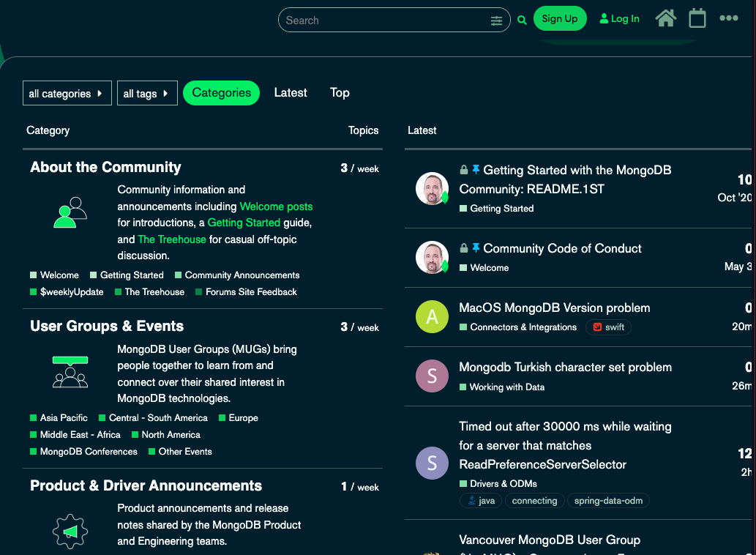The image size is (756, 555).
Task: Click the java tag
Action: [481, 501]
